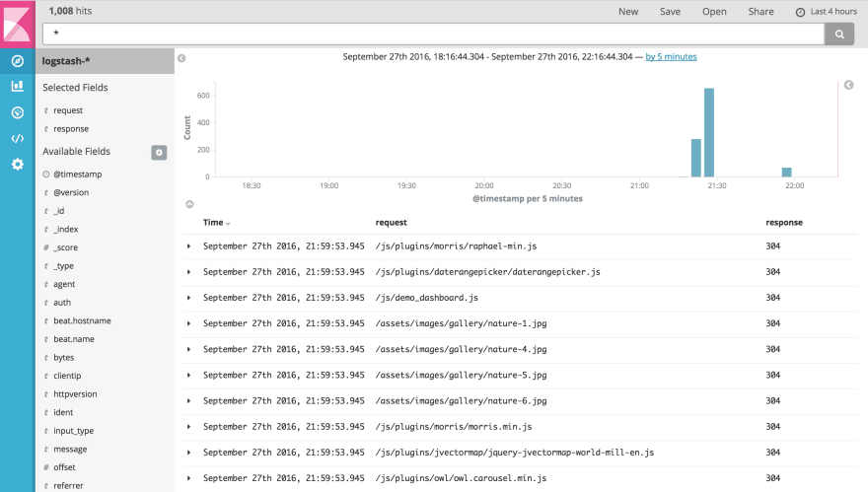Expand the raphael-min.js row
This screenshot has width=868, height=492.
tap(188, 246)
